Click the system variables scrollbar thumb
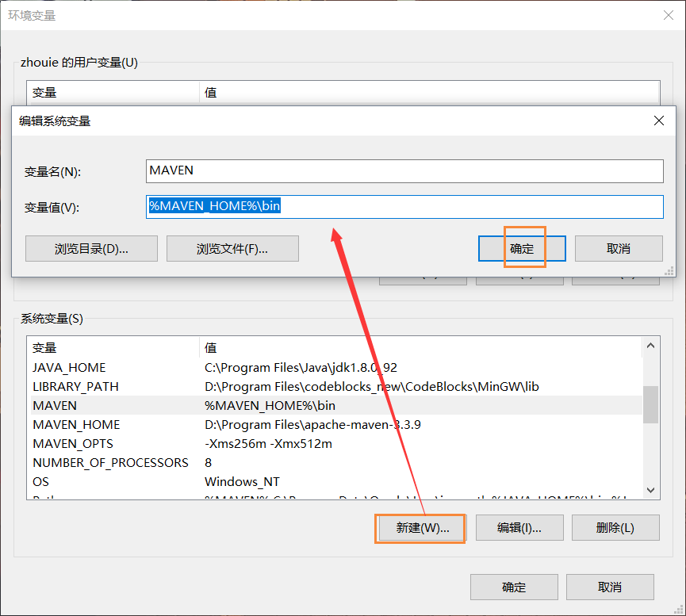686x616 pixels. pos(650,404)
